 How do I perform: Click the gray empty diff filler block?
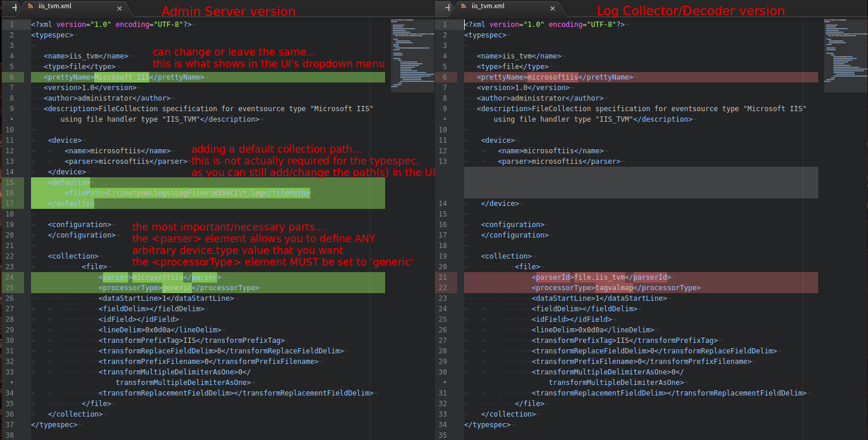(x=641, y=183)
